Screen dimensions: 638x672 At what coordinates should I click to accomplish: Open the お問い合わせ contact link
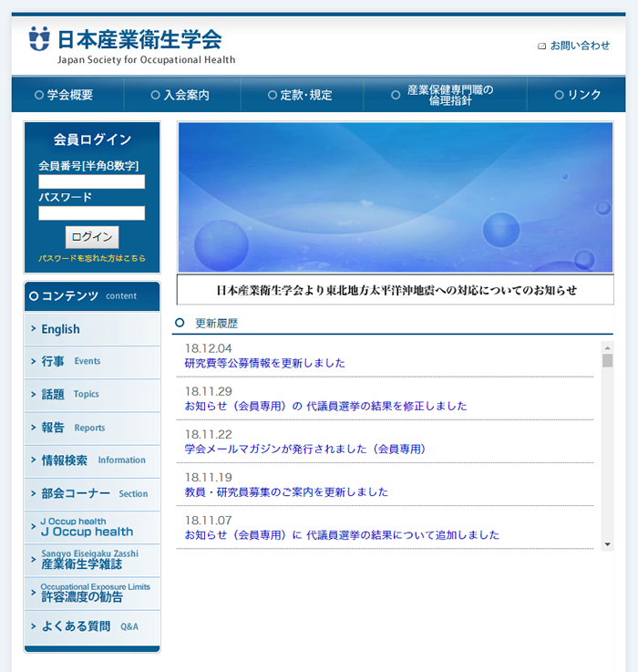tap(580, 46)
